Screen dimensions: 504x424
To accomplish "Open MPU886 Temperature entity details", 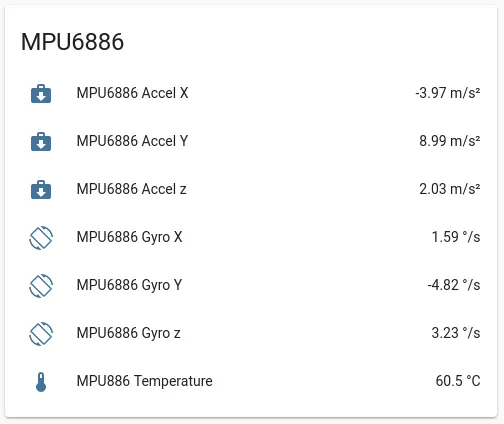I will (x=144, y=381).
